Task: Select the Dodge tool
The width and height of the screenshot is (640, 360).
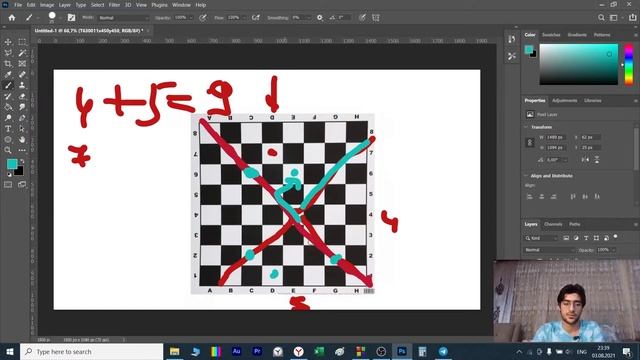Action: tap(8, 118)
